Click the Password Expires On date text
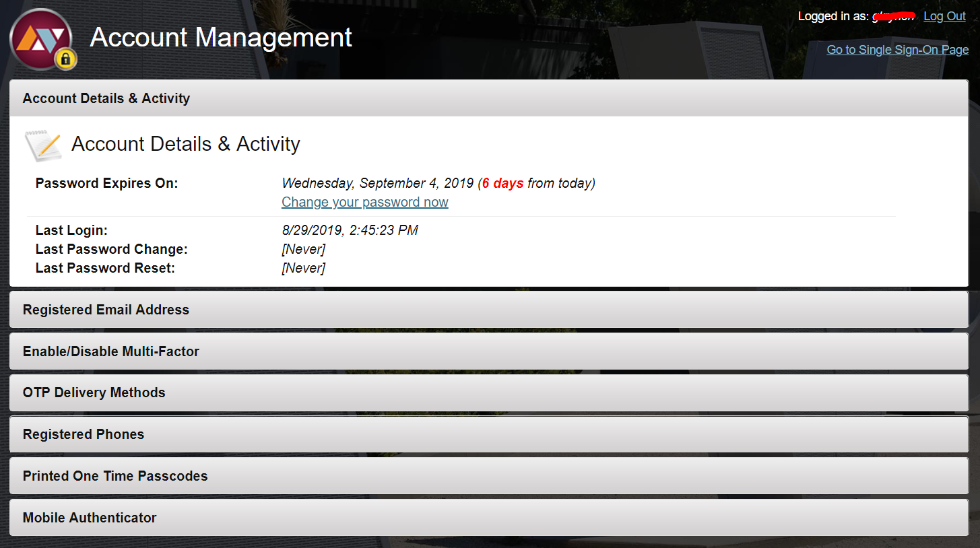The height and width of the screenshot is (548, 980). (x=378, y=183)
